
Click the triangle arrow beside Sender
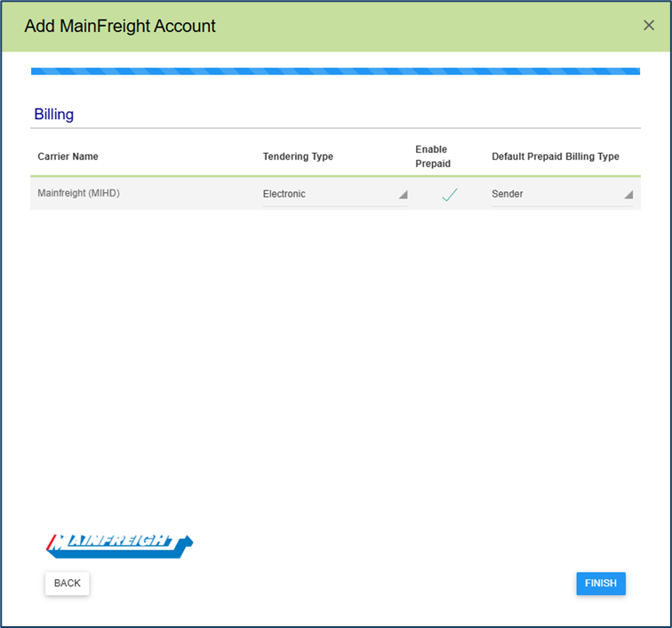click(628, 195)
